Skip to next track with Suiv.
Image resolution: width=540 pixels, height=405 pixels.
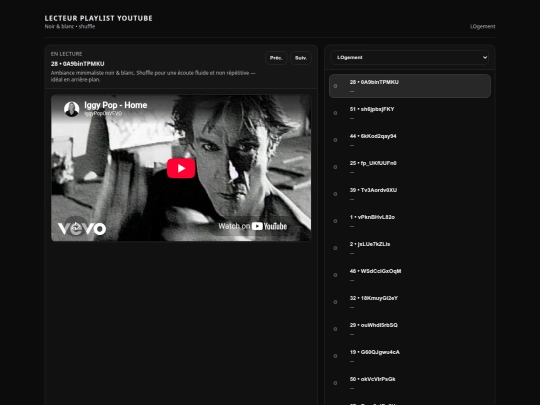(x=301, y=58)
